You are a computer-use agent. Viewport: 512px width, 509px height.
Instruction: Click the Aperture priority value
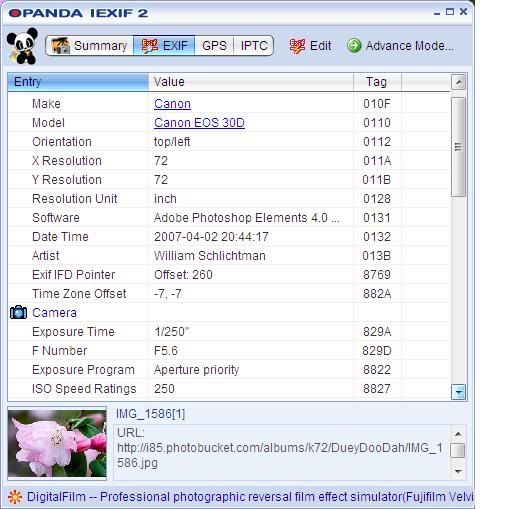[197, 370]
